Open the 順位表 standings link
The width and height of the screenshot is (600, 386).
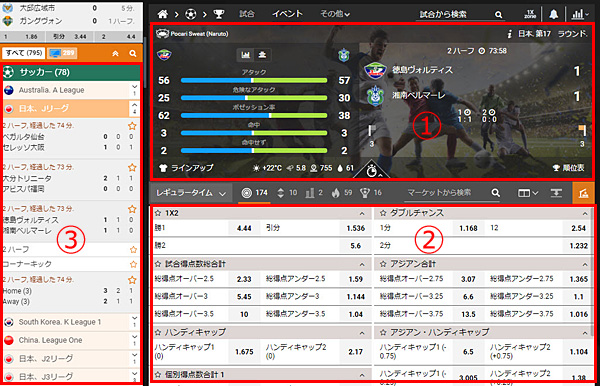(x=569, y=168)
